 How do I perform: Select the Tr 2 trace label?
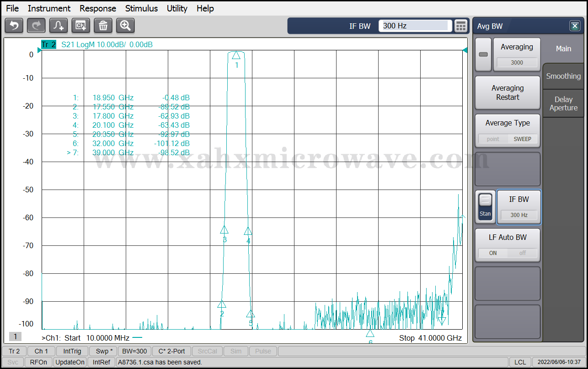pyautogui.click(x=48, y=44)
